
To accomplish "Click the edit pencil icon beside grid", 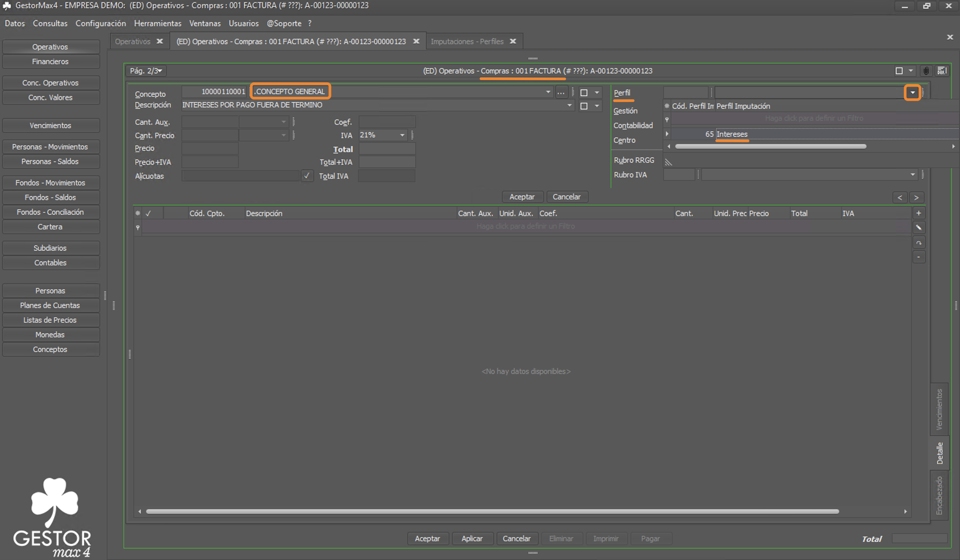I will coord(918,227).
